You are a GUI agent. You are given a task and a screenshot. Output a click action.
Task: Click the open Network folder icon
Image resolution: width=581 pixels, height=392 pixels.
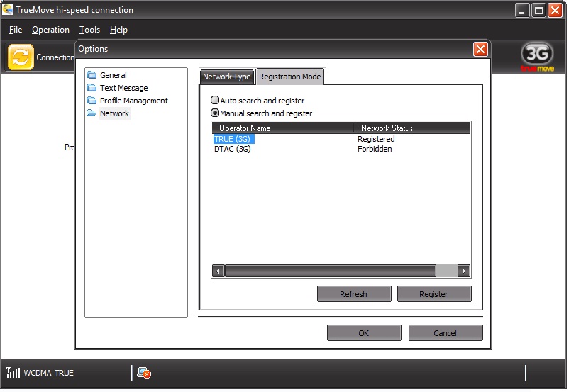tap(92, 113)
